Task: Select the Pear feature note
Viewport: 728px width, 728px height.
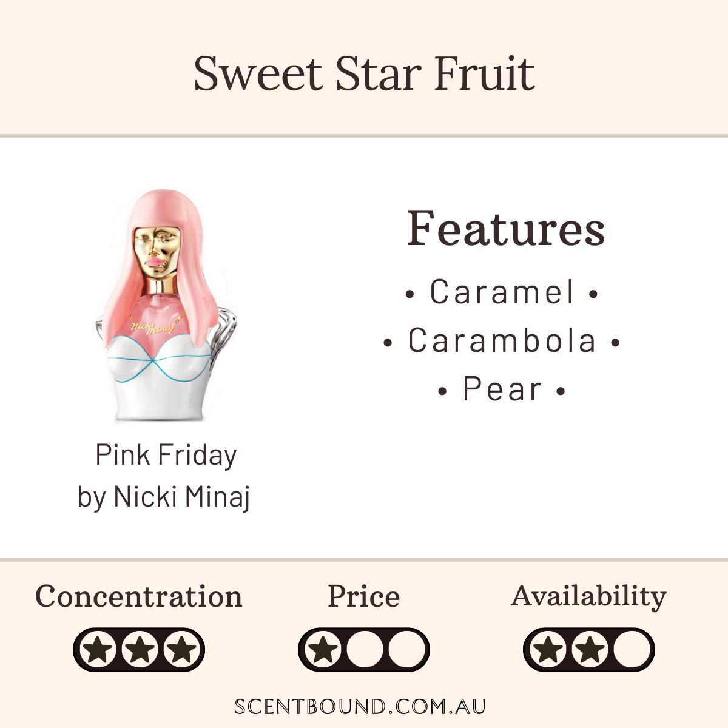Action: [x=502, y=389]
